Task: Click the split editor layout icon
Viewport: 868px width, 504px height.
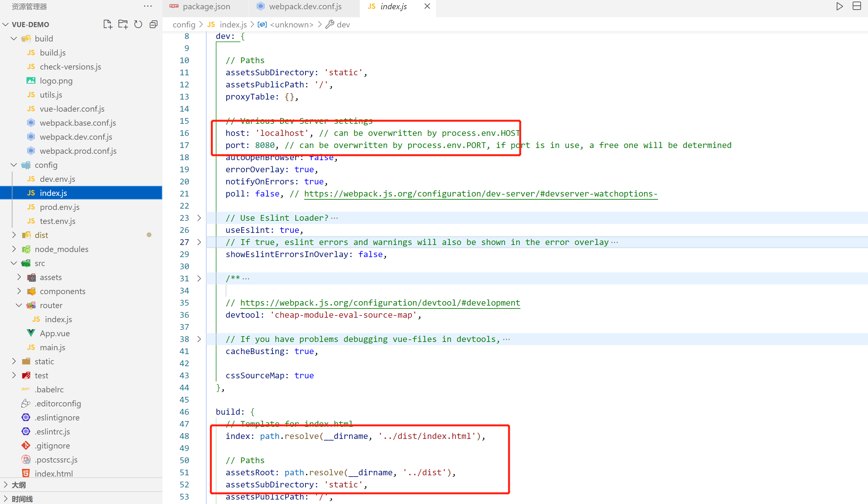Action: click(856, 6)
